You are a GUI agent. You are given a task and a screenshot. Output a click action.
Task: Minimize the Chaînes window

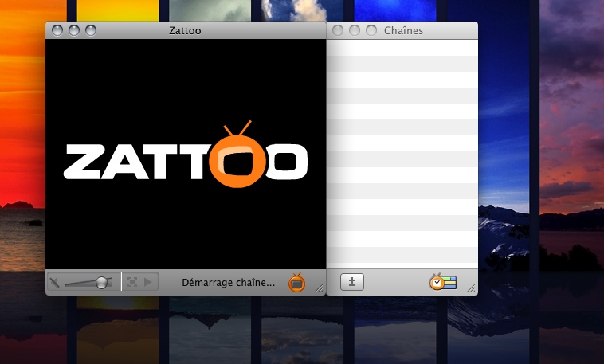[x=355, y=30]
